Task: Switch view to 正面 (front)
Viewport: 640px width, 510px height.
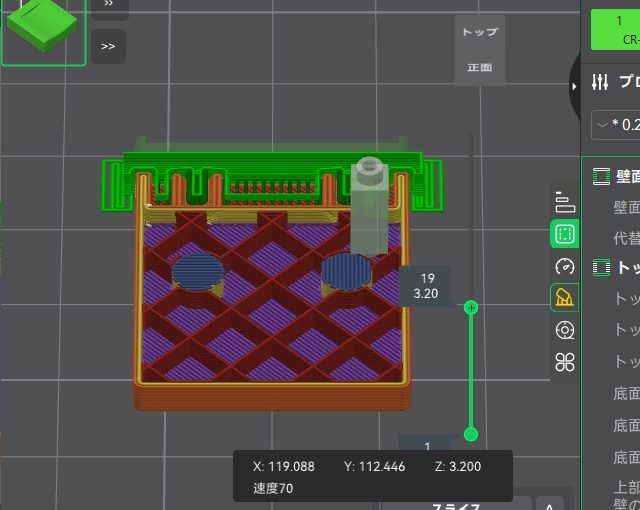Action: [x=479, y=68]
